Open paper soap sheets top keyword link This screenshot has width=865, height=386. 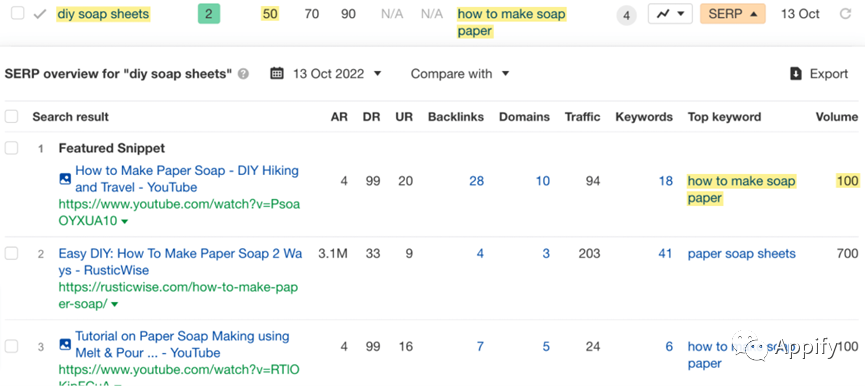click(741, 254)
